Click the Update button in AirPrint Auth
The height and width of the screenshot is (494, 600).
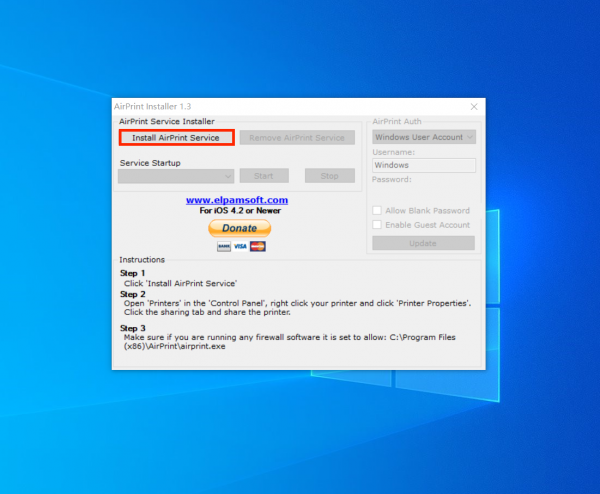423,243
